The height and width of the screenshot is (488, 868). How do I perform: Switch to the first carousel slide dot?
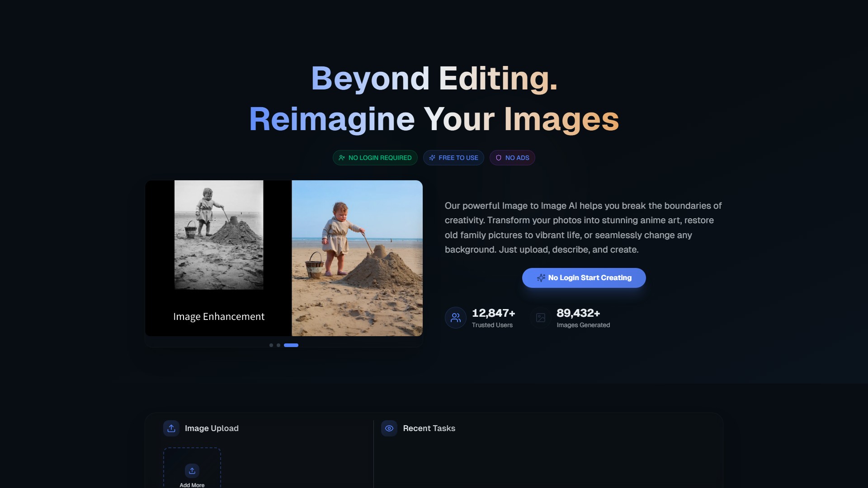coord(271,345)
